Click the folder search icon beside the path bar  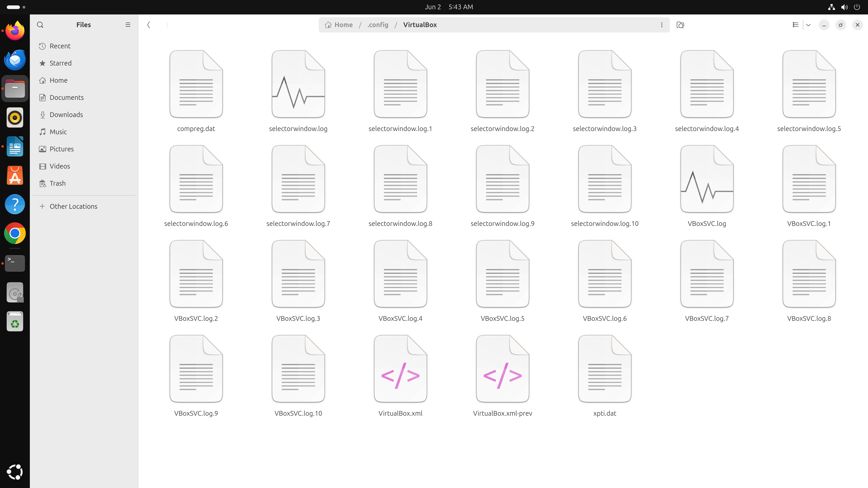680,25
